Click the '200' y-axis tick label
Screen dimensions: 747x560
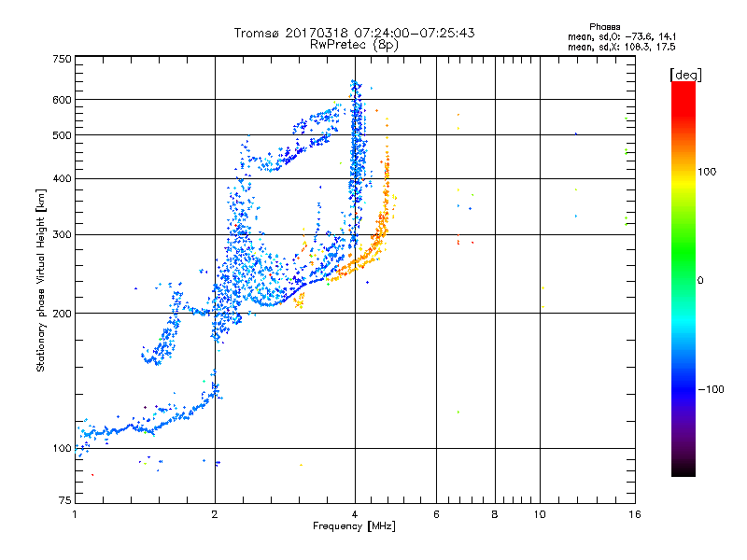coord(62,314)
